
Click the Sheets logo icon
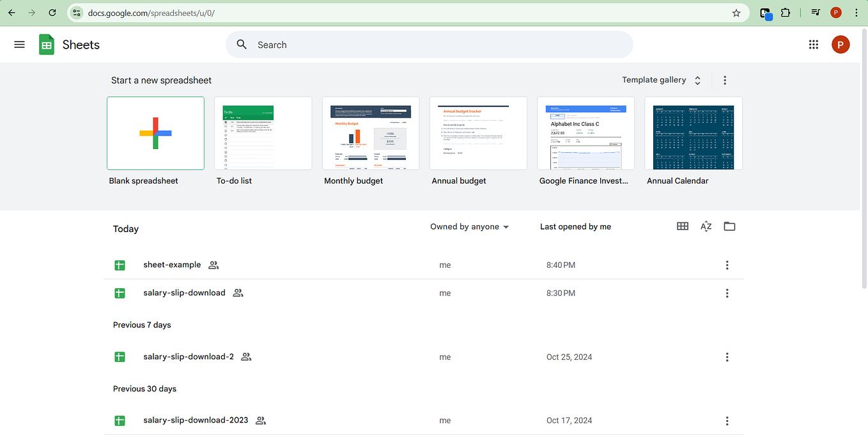click(46, 44)
